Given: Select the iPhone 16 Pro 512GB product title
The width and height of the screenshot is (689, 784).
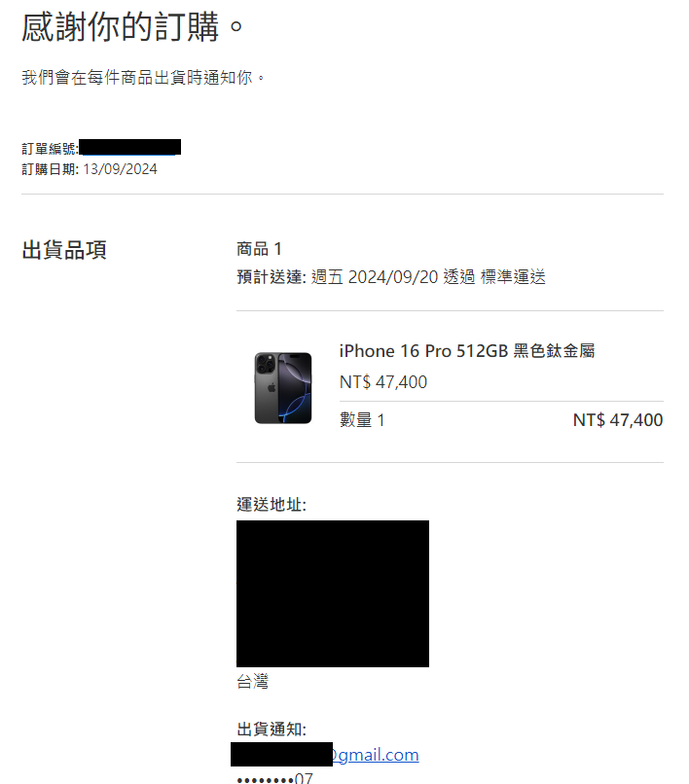Looking at the screenshot, I should click(x=467, y=351).
